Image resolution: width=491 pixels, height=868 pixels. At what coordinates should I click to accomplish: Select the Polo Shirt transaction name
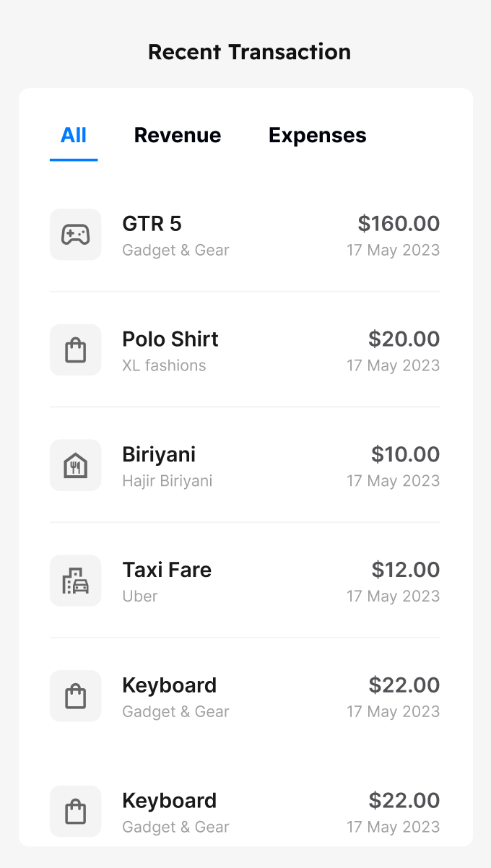[170, 339]
